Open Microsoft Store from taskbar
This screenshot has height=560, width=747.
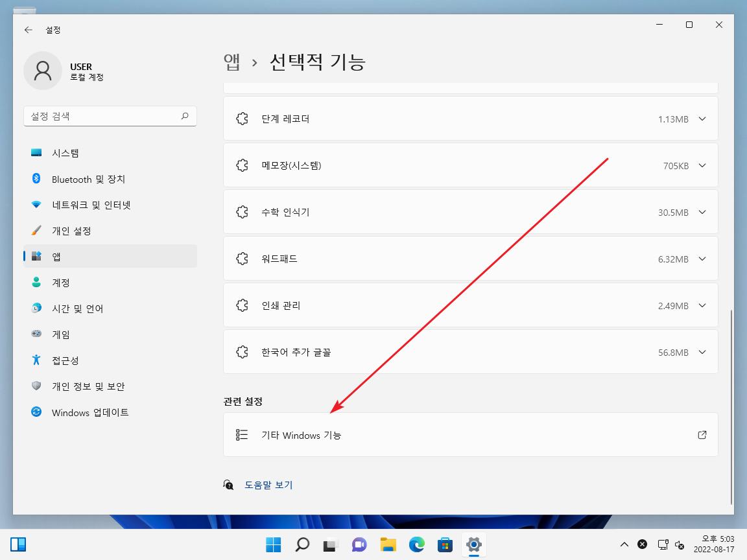pyautogui.click(x=445, y=544)
